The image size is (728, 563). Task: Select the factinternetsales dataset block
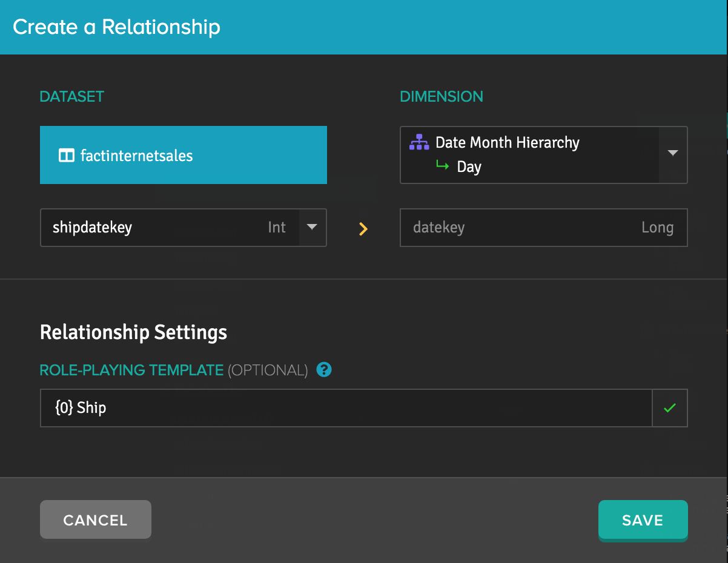pyautogui.click(x=184, y=155)
